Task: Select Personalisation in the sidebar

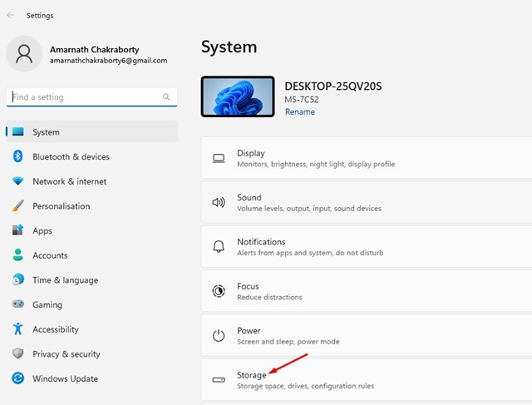Action: click(x=92, y=205)
